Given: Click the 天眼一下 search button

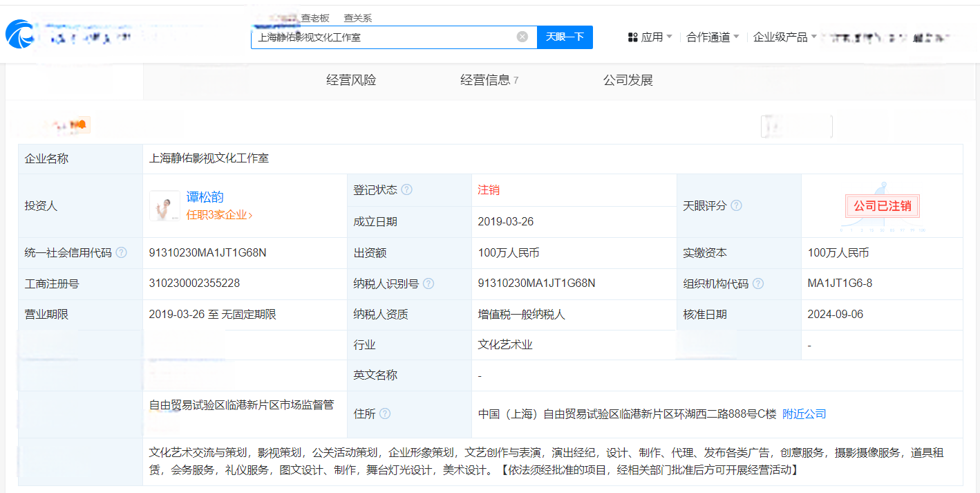Looking at the screenshot, I should (x=565, y=37).
